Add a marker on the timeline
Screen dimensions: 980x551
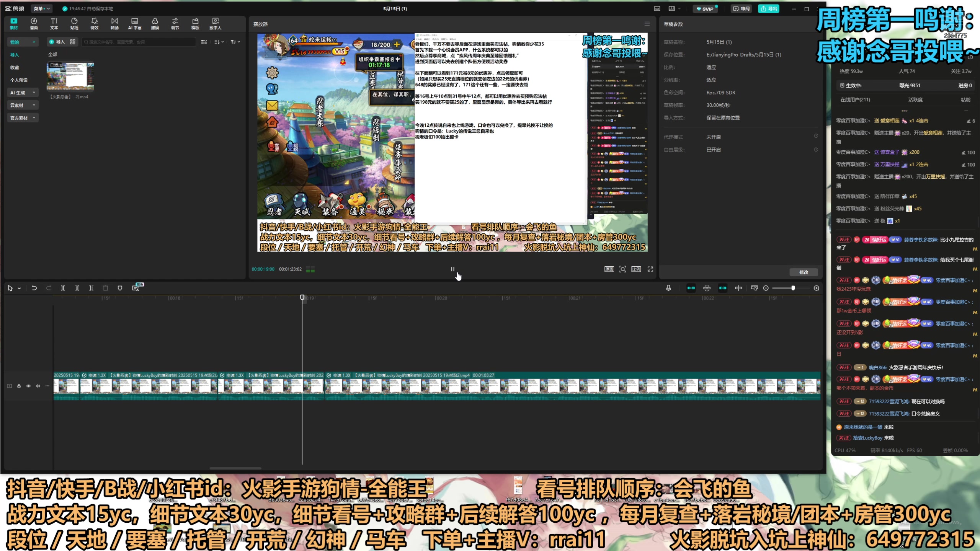coord(120,288)
